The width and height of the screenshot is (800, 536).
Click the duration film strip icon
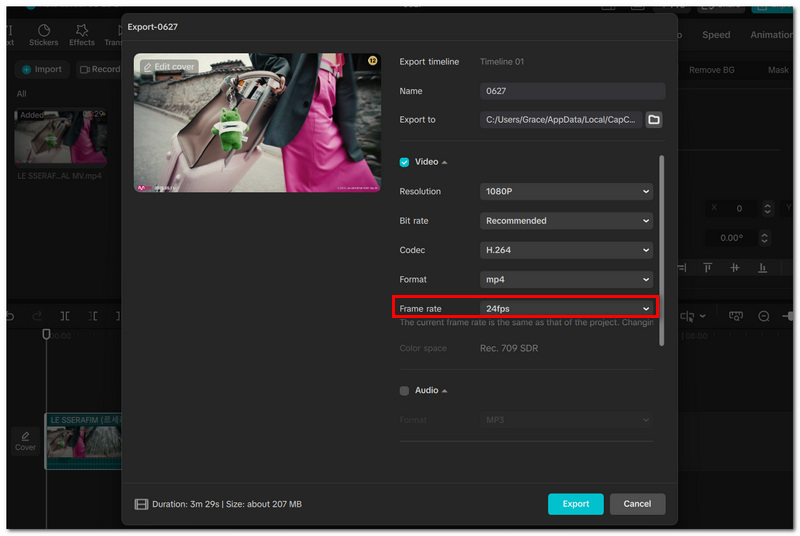141,504
